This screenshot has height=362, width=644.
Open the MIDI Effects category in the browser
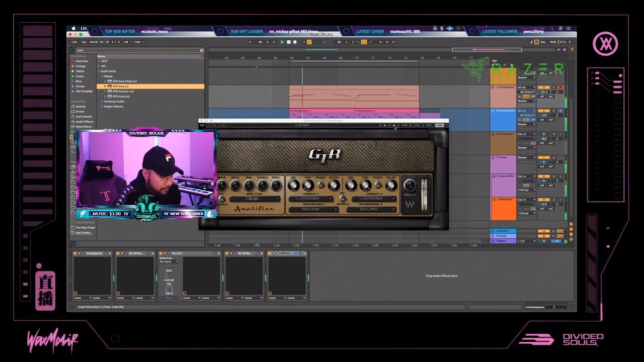[84, 126]
